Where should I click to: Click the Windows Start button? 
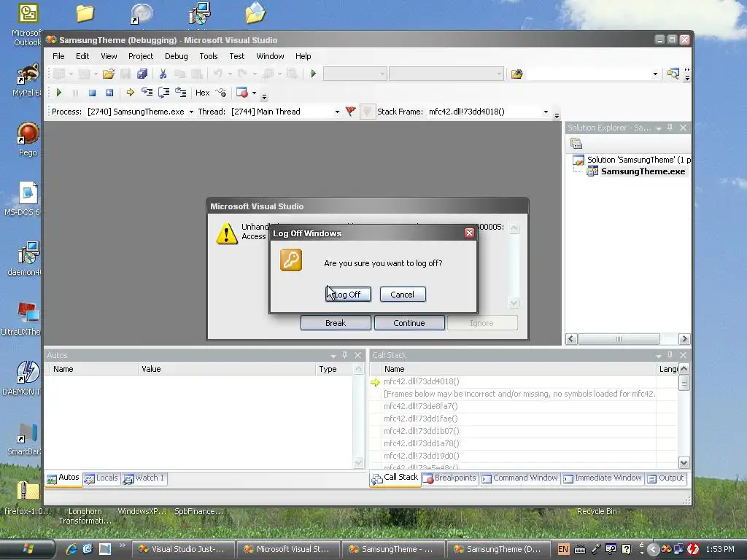(28, 549)
